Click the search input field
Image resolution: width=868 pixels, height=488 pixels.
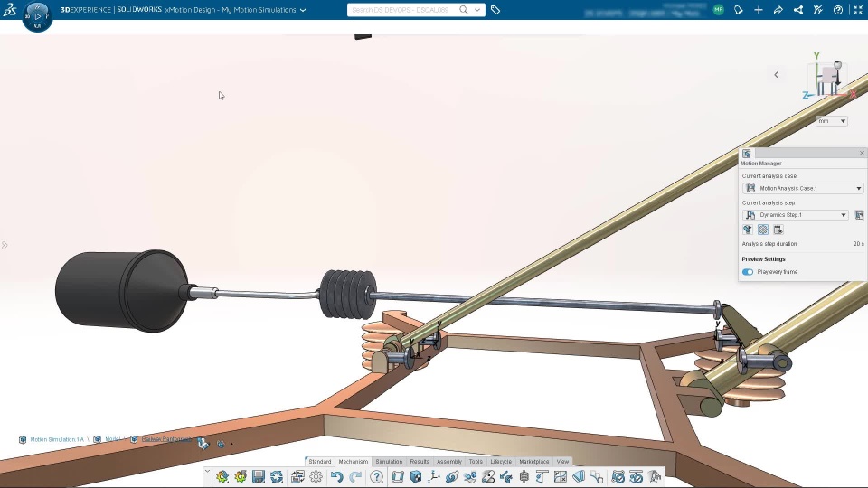click(x=402, y=10)
